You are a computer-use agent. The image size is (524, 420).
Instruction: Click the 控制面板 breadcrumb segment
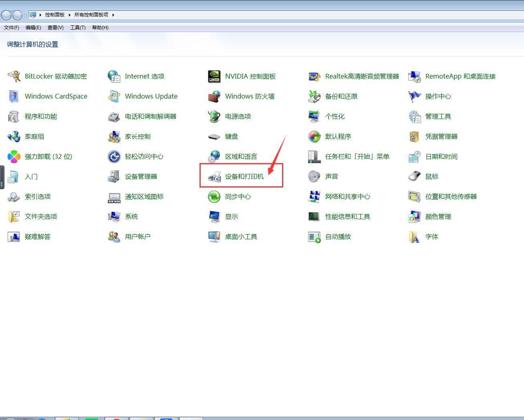tap(55, 15)
